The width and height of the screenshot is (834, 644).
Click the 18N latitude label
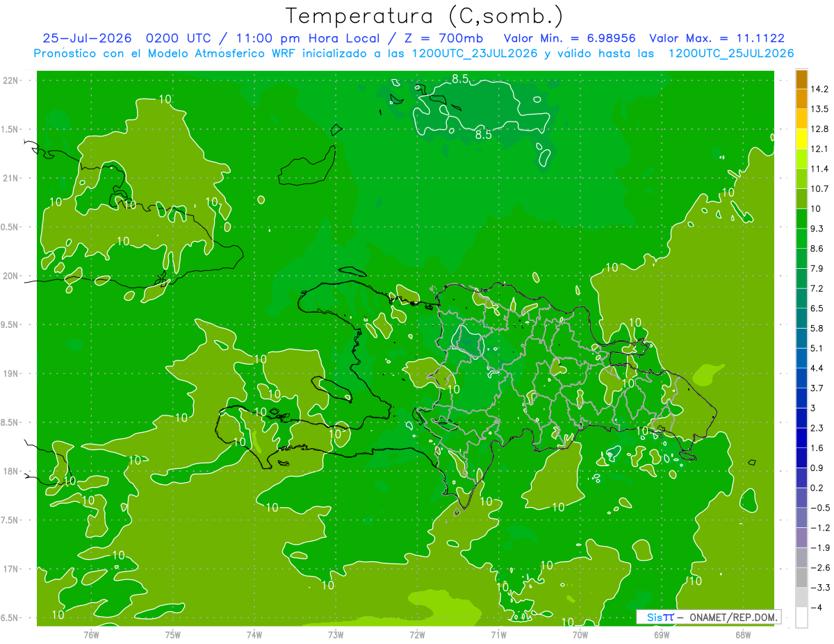[x=11, y=472]
